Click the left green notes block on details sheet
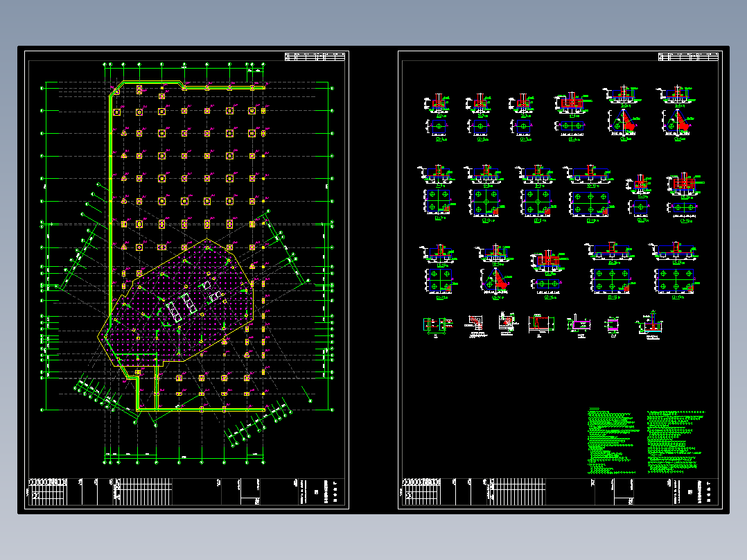The width and height of the screenshot is (747, 560). pyautogui.click(x=613, y=441)
